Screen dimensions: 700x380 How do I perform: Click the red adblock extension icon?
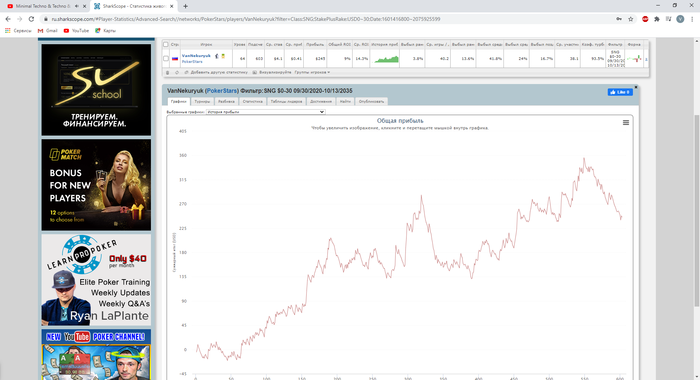(645, 19)
